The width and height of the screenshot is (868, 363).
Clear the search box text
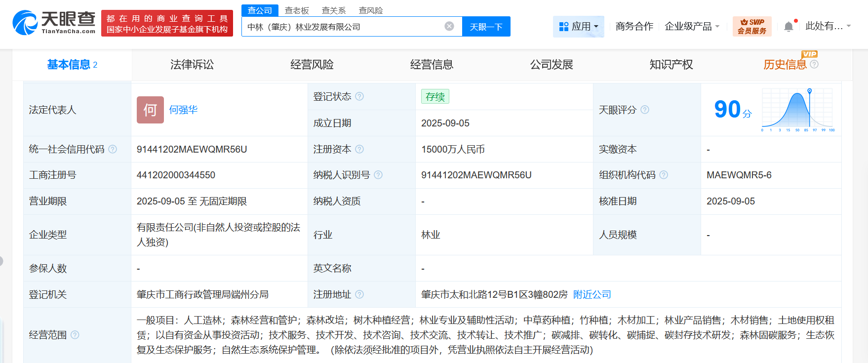pyautogui.click(x=449, y=27)
